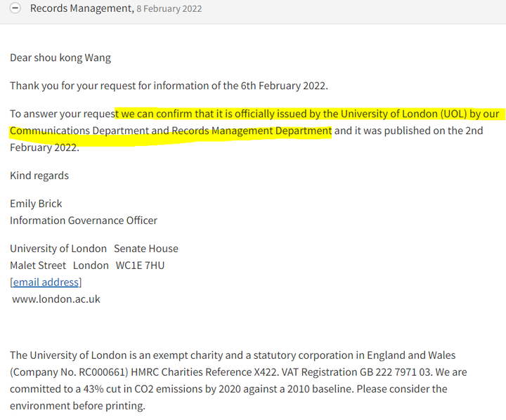Viewport: 506px width, 420px height.
Task: Collapse the Records Management message
Action: (15, 8)
